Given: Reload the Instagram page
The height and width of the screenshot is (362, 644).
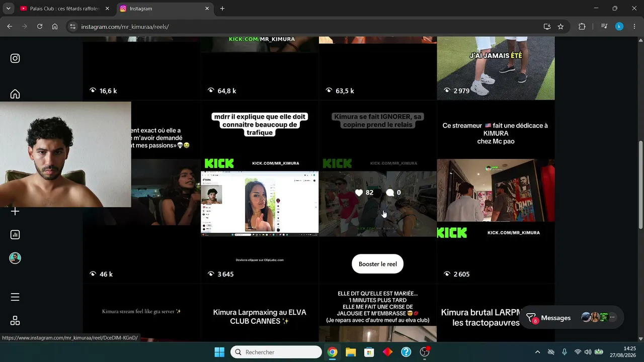Looking at the screenshot, I should [40, 27].
